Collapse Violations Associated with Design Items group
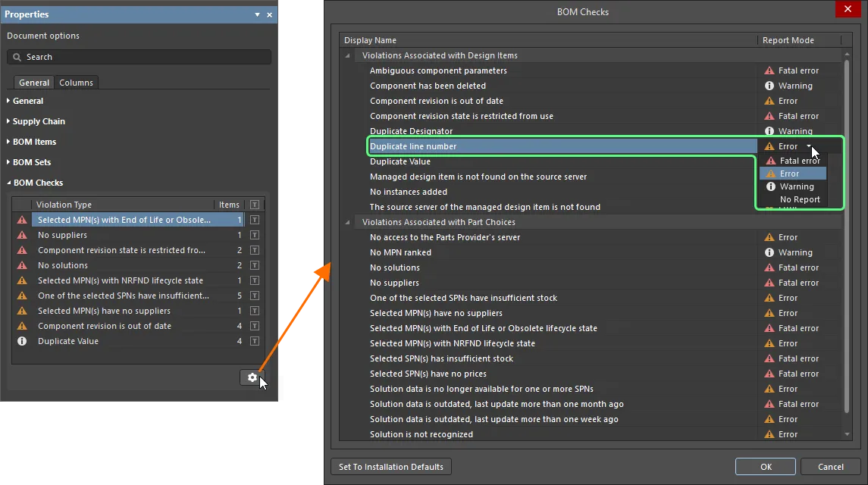Image resolution: width=868 pixels, height=485 pixels. [x=348, y=55]
